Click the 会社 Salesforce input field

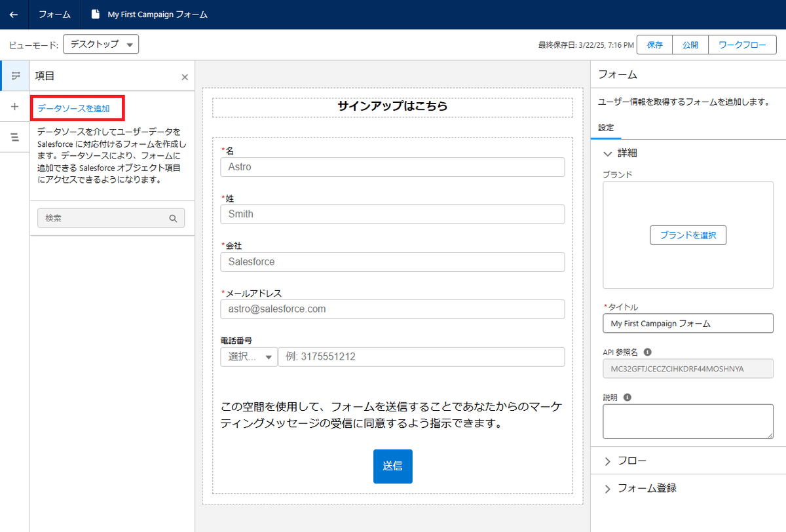point(392,261)
